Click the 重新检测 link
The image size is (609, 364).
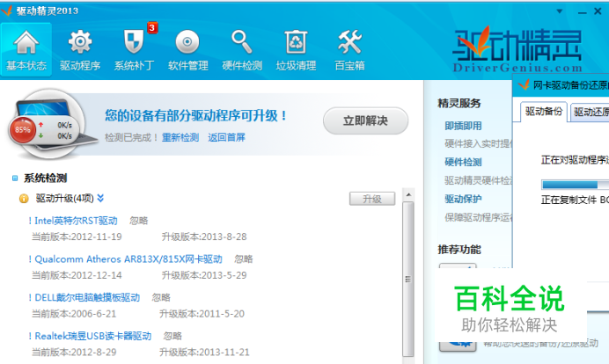click(x=180, y=137)
